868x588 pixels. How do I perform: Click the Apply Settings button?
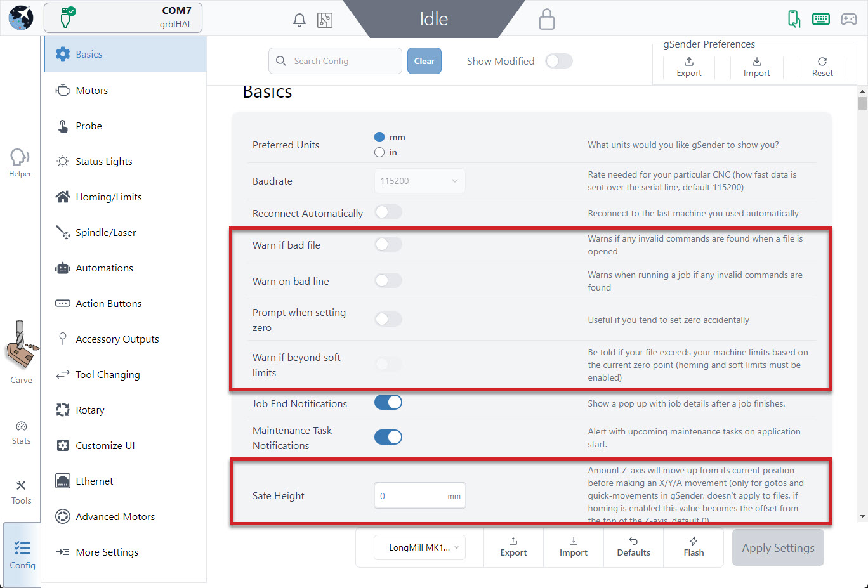(x=778, y=547)
